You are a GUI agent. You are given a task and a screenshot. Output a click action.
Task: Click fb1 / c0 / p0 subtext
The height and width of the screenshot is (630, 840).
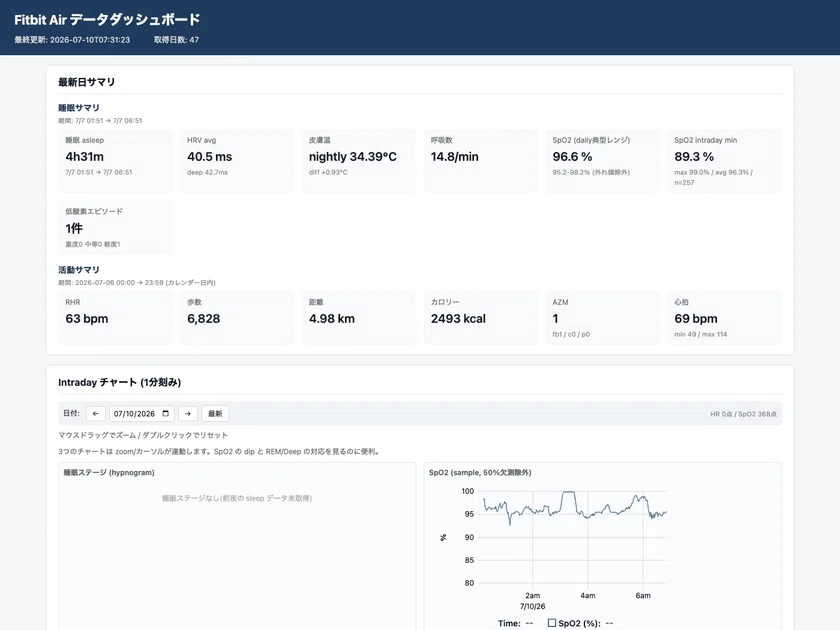tap(571, 334)
